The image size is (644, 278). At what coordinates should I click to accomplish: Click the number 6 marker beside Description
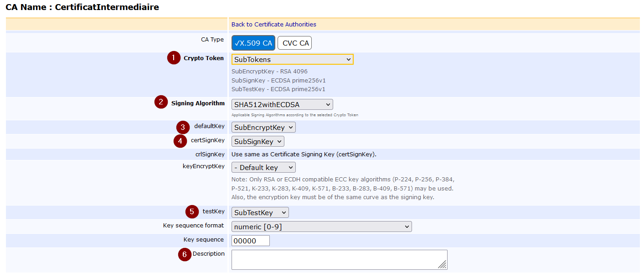[185, 254]
